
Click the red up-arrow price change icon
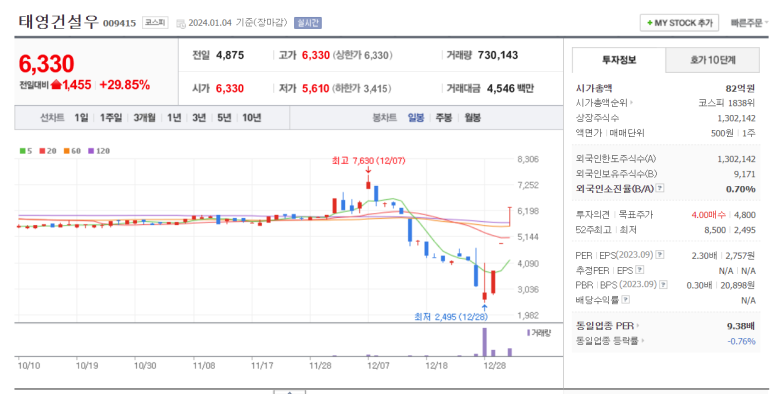tap(56, 85)
